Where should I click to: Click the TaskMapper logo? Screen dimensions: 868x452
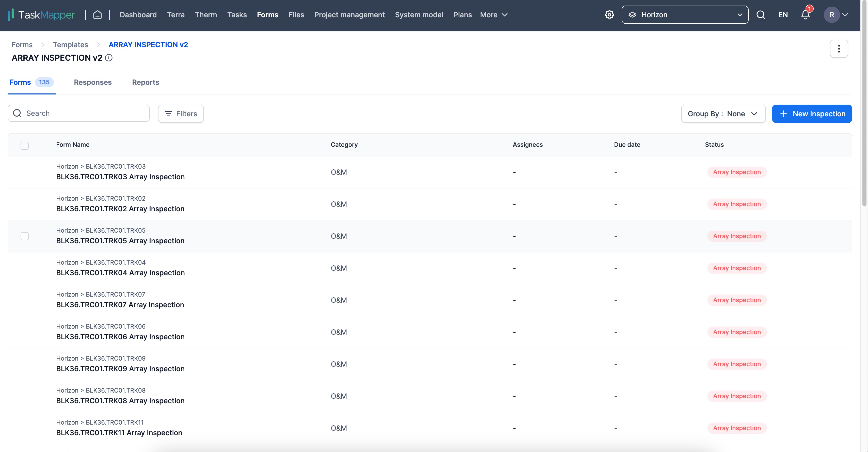click(x=41, y=15)
